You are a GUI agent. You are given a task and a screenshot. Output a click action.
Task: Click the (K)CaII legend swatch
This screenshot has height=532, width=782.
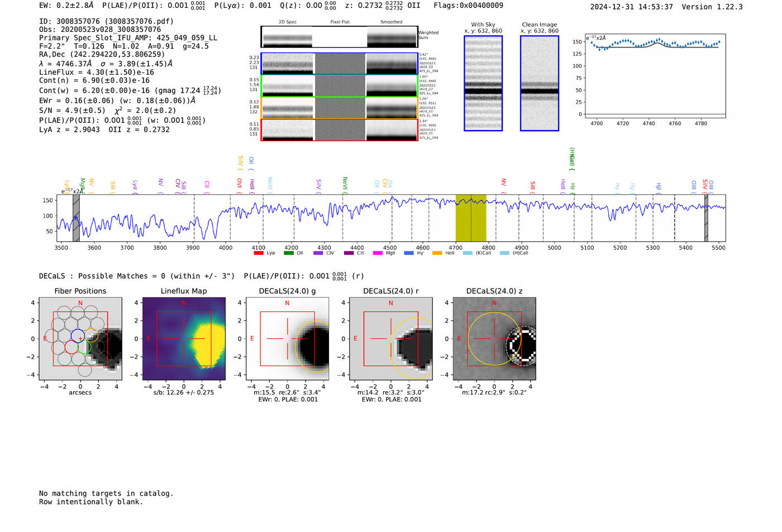coord(468,253)
